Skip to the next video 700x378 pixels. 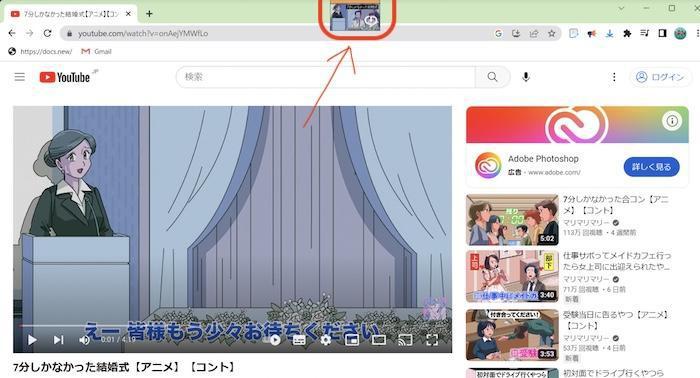[58, 340]
